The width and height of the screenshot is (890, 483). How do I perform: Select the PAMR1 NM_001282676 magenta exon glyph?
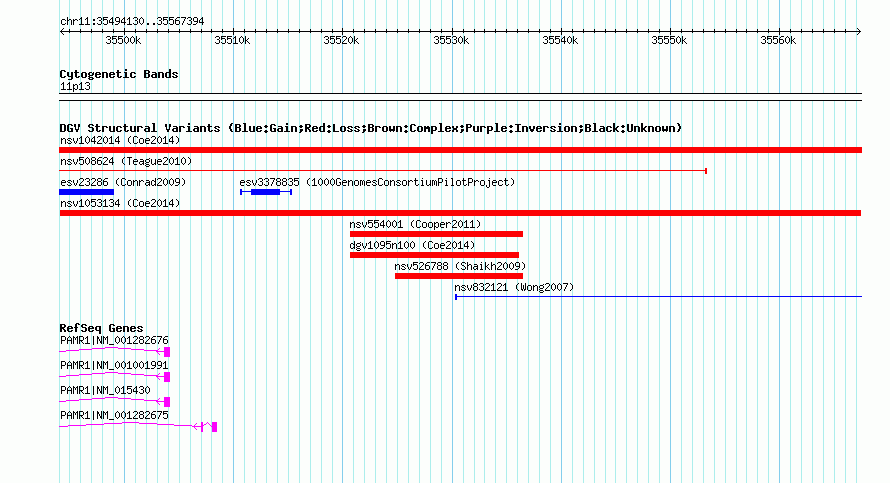167,352
